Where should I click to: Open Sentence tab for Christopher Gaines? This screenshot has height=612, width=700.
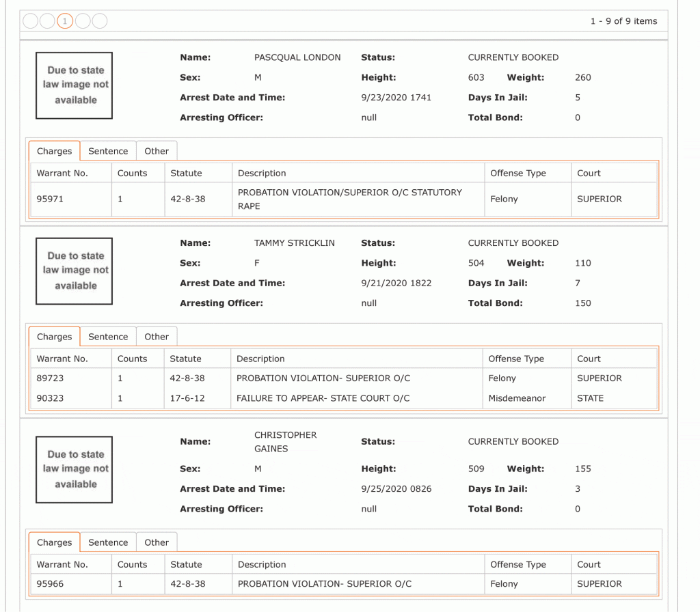(x=108, y=542)
